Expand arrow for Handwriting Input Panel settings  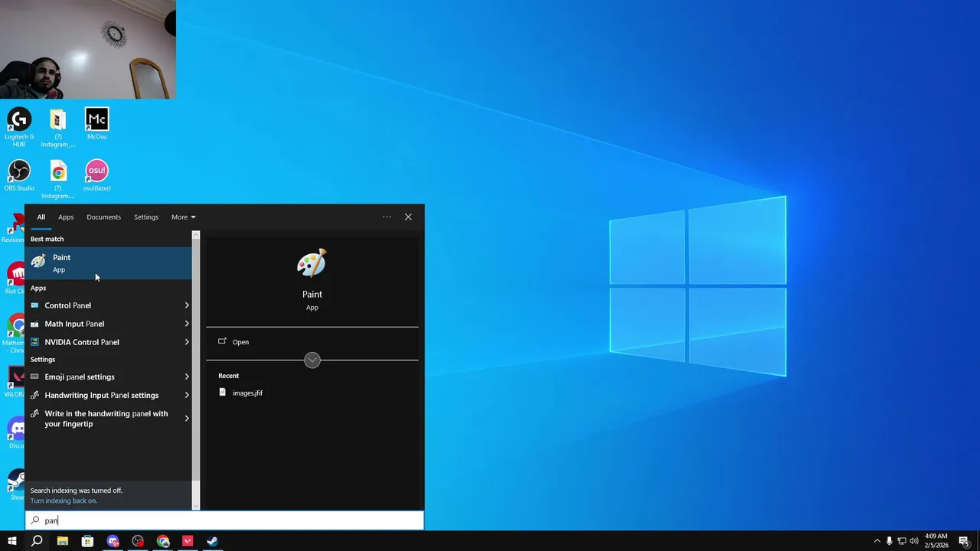[x=187, y=395]
